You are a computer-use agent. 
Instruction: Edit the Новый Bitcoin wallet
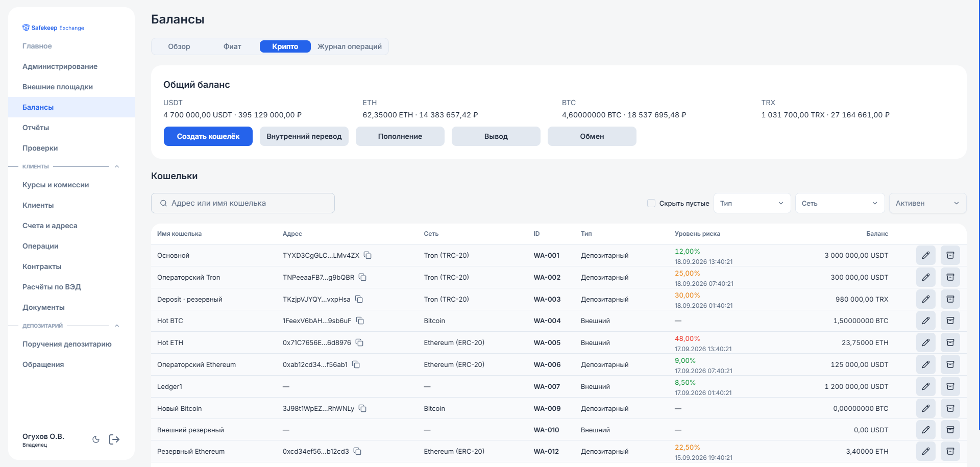pyautogui.click(x=926, y=408)
